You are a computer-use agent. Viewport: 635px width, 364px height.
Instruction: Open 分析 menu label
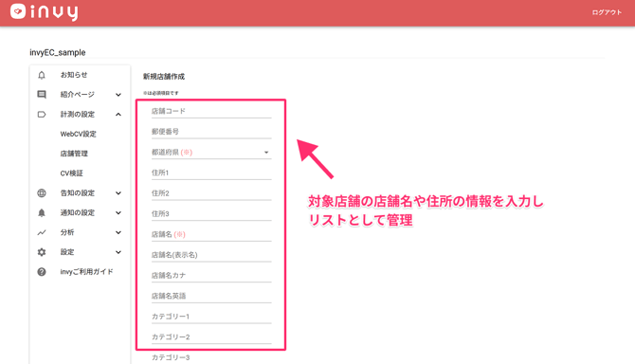click(67, 232)
